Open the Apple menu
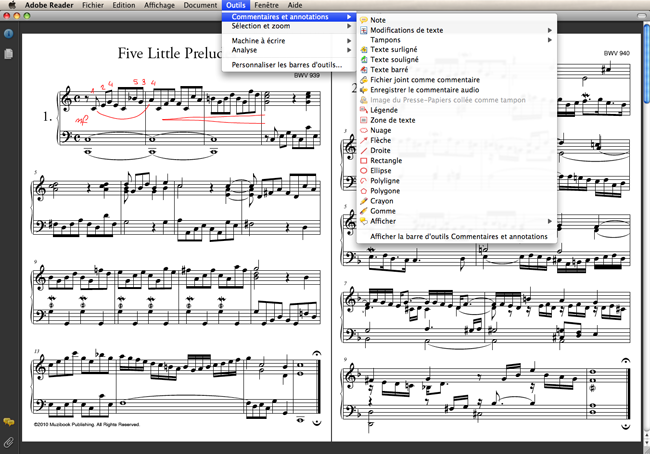 [x=12, y=5]
